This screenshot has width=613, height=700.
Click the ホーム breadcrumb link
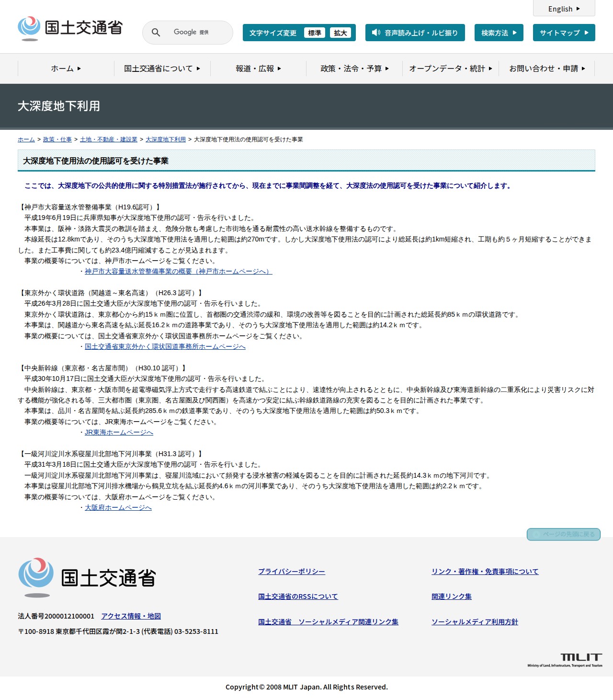26,139
